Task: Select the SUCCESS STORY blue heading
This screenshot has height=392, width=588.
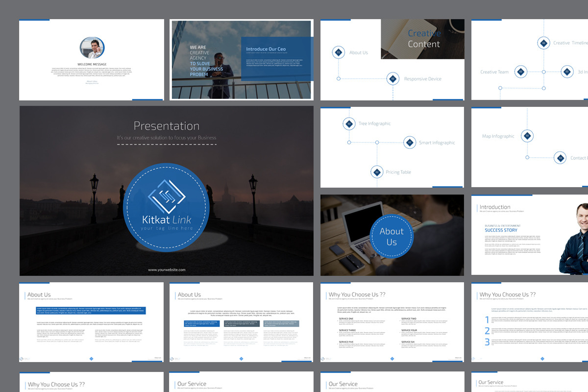Action: [501, 230]
